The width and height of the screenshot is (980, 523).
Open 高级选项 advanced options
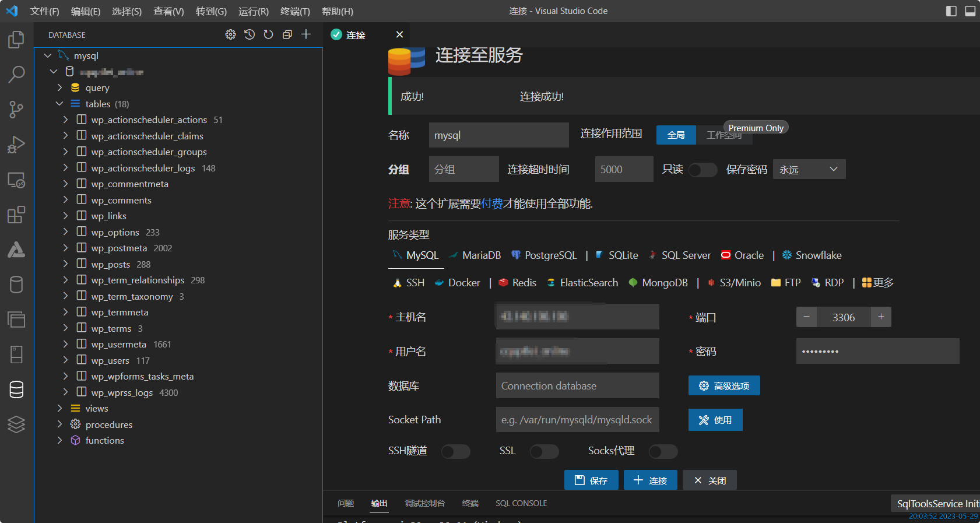724,385
